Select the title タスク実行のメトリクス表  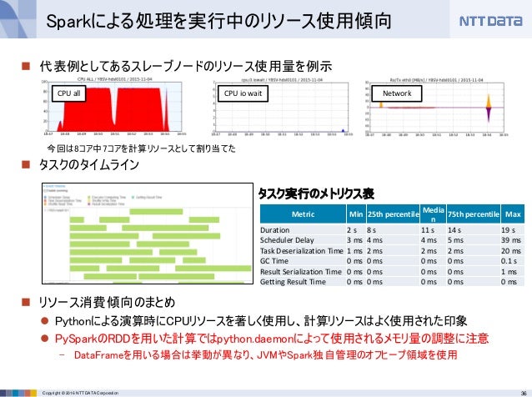pyautogui.click(x=316, y=193)
